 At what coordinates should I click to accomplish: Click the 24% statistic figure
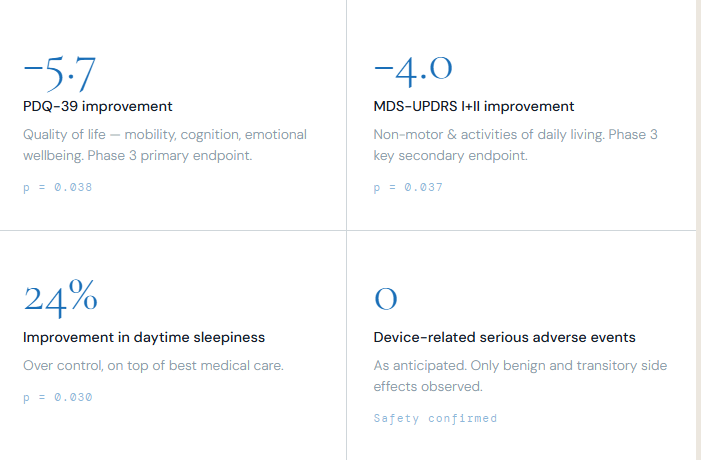point(60,297)
